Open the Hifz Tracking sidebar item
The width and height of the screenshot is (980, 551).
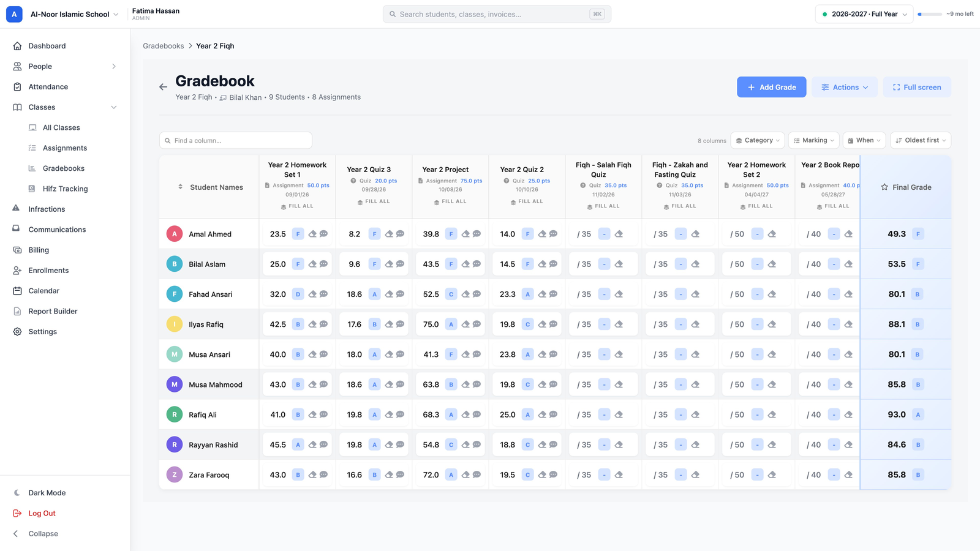click(65, 189)
